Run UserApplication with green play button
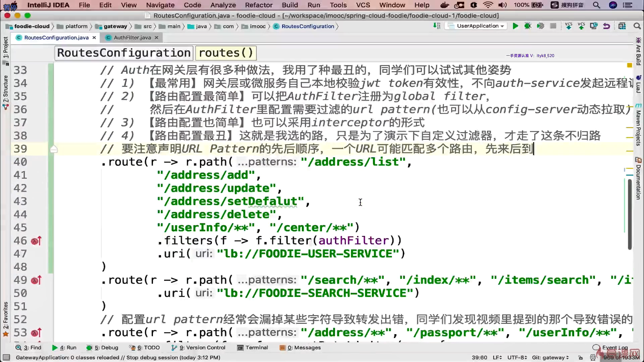This screenshot has width=644, height=362. click(x=515, y=26)
